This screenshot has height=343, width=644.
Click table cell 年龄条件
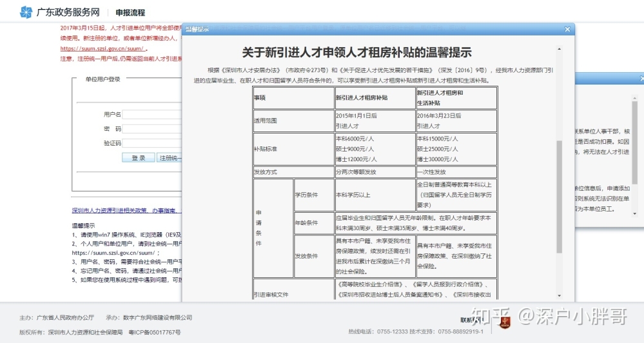(314, 222)
